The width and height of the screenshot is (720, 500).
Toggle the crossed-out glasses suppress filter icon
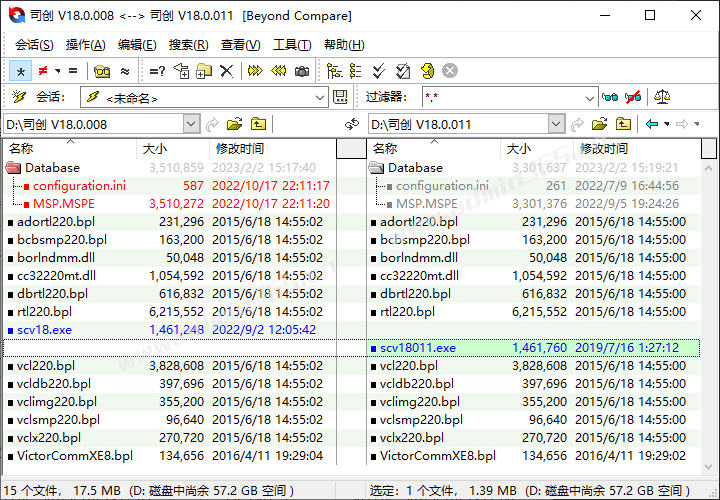(633, 97)
